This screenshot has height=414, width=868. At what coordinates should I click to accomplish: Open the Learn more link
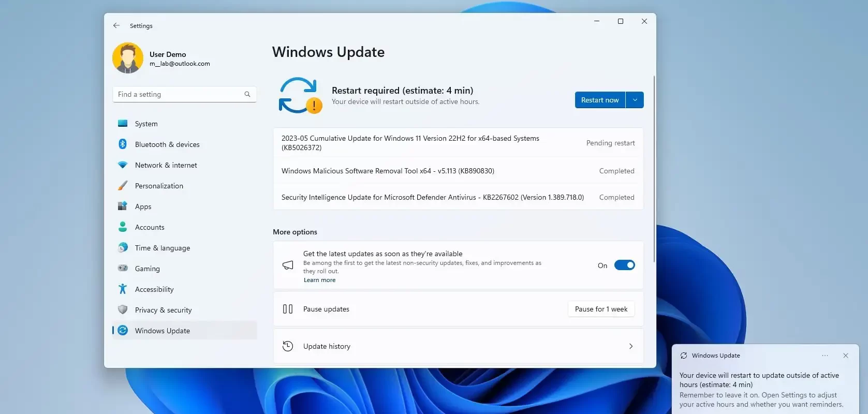[319, 280]
